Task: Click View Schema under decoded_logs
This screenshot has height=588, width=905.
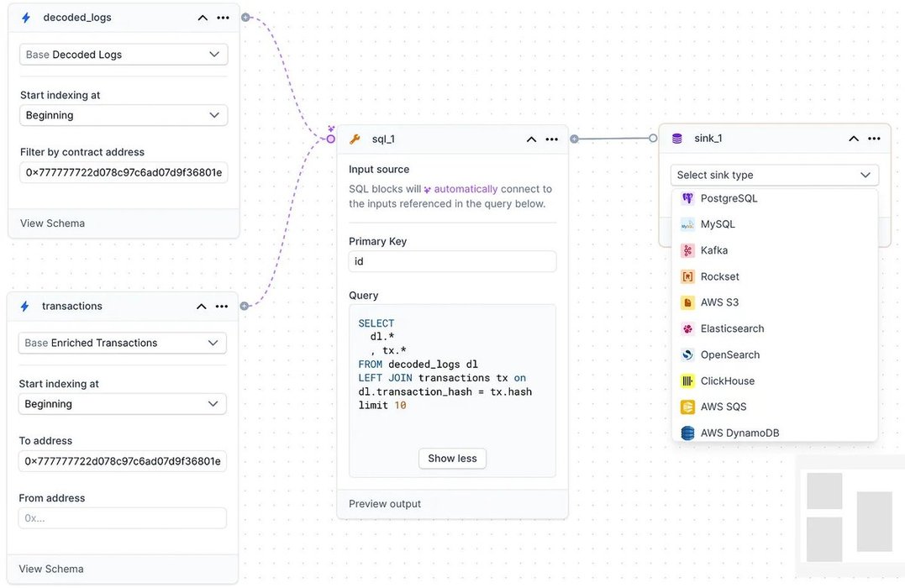Action: point(52,223)
